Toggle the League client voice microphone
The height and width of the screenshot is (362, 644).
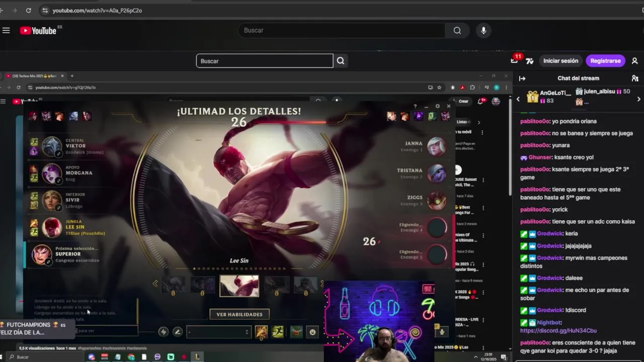pyautogui.click(x=442, y=331)
